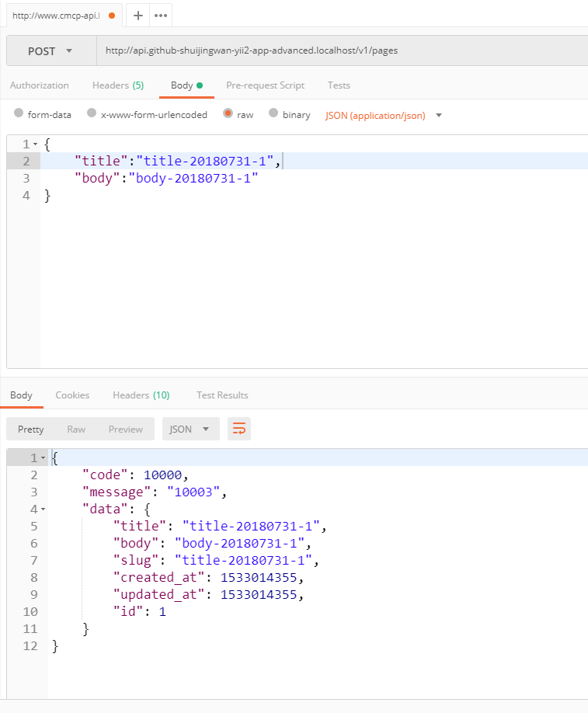The image size is (588, 713).
Task: Choose the binary body radio option
Action: [x=273, y=114]
